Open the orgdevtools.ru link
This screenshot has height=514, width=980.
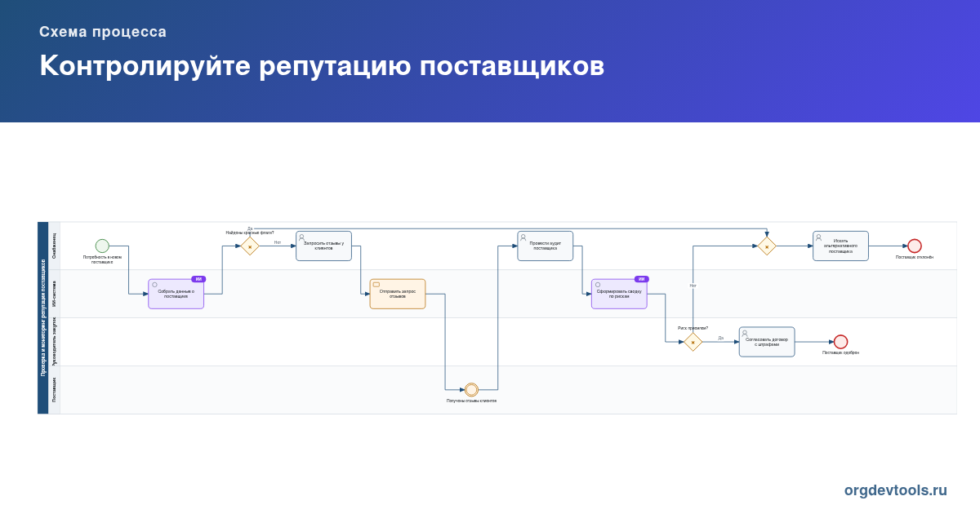[896, 490]
